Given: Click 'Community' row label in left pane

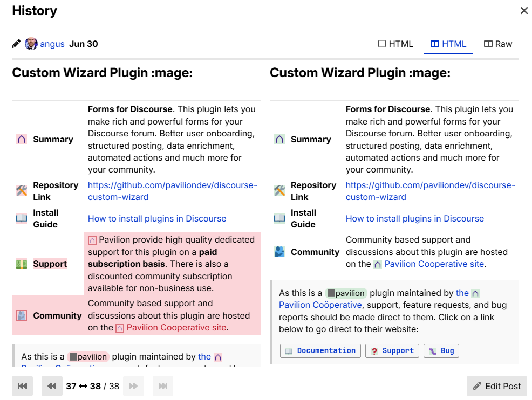Looking at the screenshot, I should 57,315.
